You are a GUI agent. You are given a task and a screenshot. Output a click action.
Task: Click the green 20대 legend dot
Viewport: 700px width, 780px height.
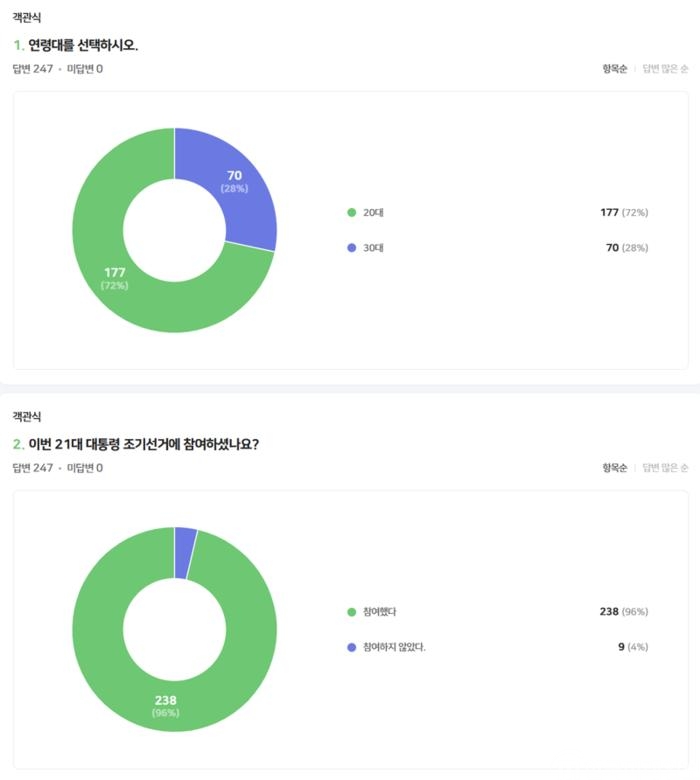(351, 212)
